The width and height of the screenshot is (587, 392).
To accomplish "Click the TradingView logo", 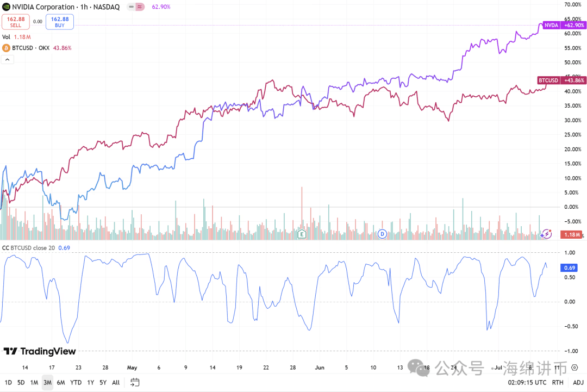I will coord(40,351).
